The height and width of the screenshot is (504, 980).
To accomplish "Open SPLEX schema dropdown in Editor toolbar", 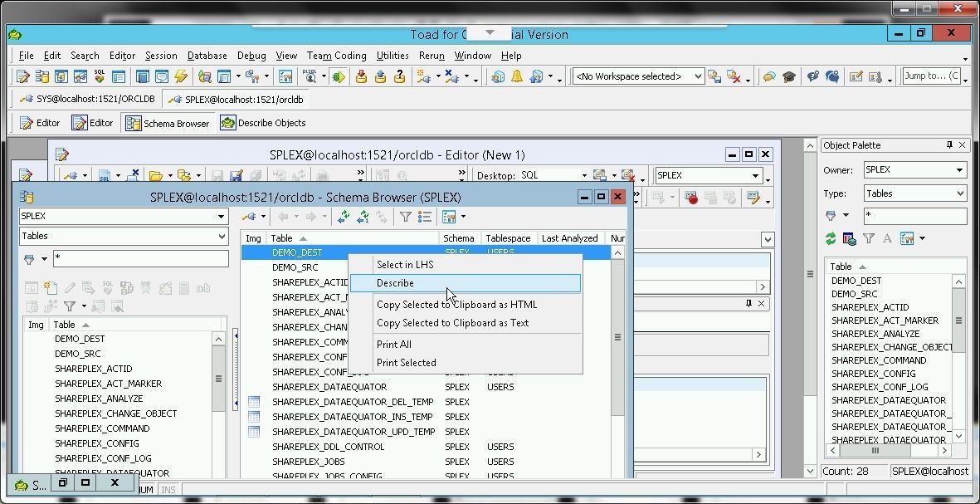I will coord(756,176).
